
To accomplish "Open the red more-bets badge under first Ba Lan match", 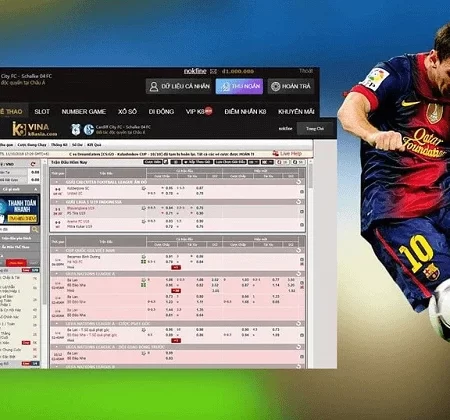I will [x=176, y=291].
